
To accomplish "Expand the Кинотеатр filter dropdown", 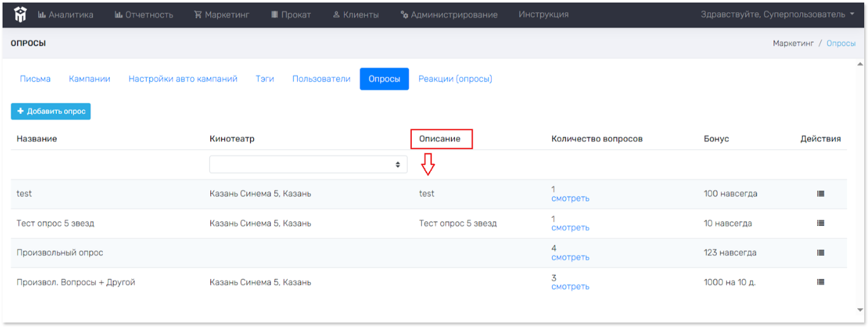I will pos(308,164).
